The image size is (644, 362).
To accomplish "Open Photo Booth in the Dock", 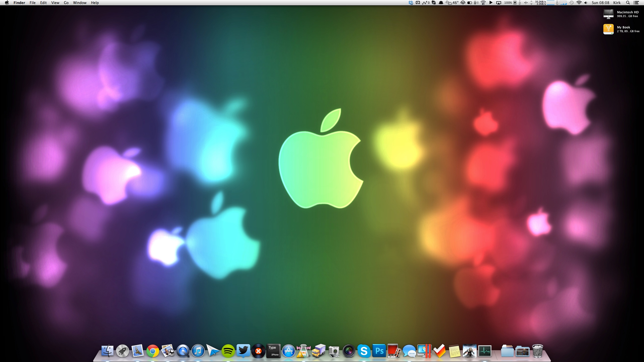I will (394, 351).
